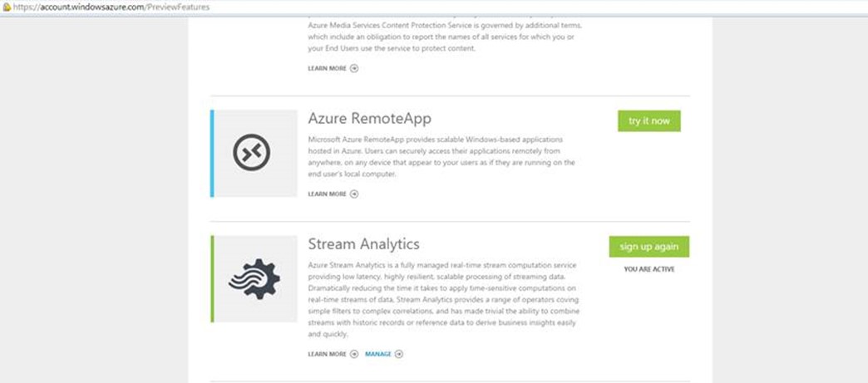This screenshot has height=383, width=868.
Task: Click the Stream Analytics gear logo tile
Action: 255,279
